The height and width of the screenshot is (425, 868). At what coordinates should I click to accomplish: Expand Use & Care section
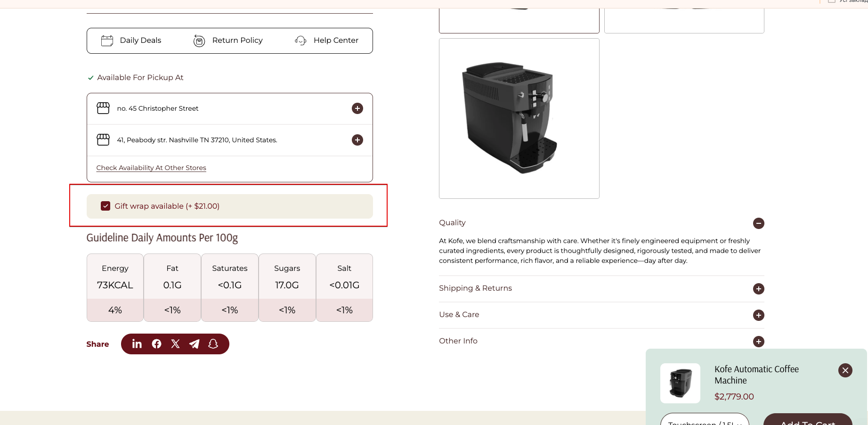click(758, 315)
